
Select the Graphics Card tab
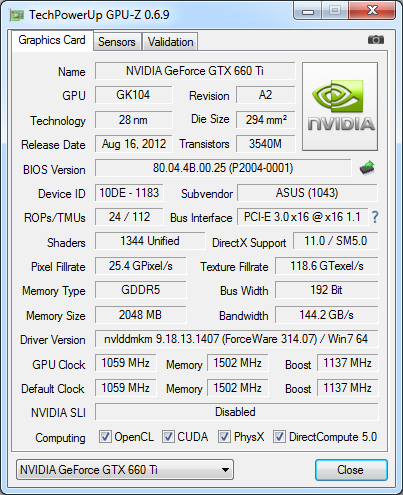(x=52, y=40)
